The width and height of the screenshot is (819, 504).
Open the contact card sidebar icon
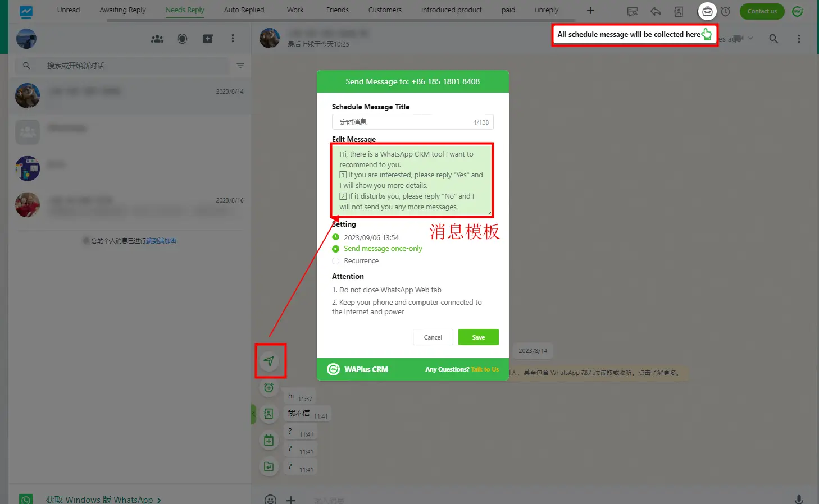[x=269, y=413]
